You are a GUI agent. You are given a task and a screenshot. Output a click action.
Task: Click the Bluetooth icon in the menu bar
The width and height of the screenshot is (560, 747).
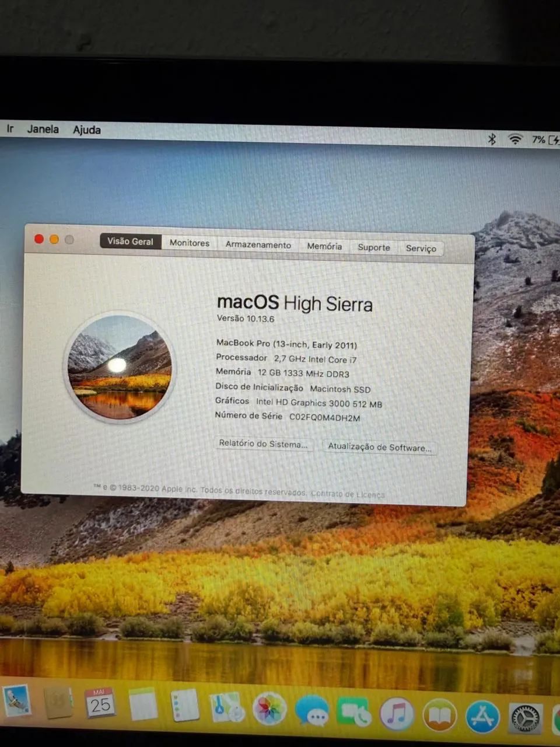point(492,139)
